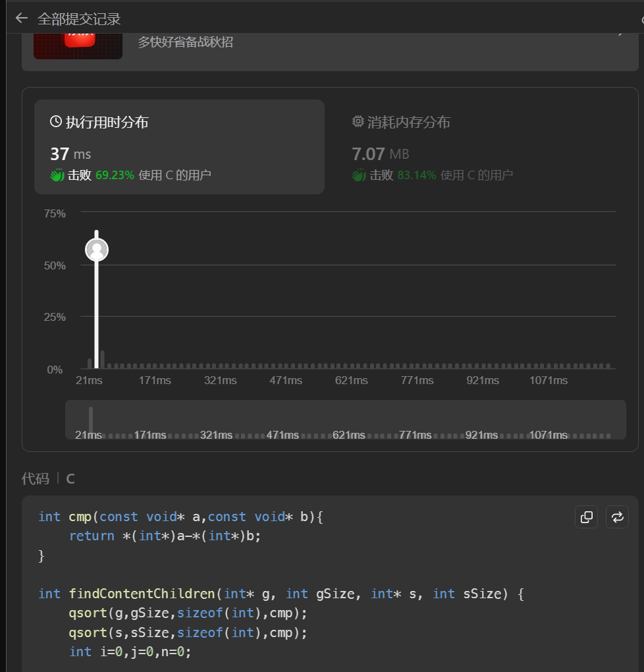This screenshot has height=672, width=644.
Task: Copy the submitted code
Action: (x=586, y=517)
